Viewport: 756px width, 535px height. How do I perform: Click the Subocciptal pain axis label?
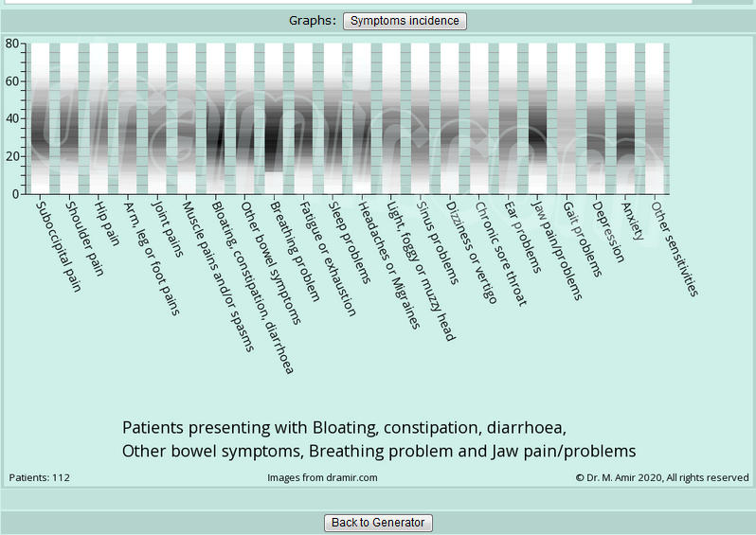(x=58, y=244)
